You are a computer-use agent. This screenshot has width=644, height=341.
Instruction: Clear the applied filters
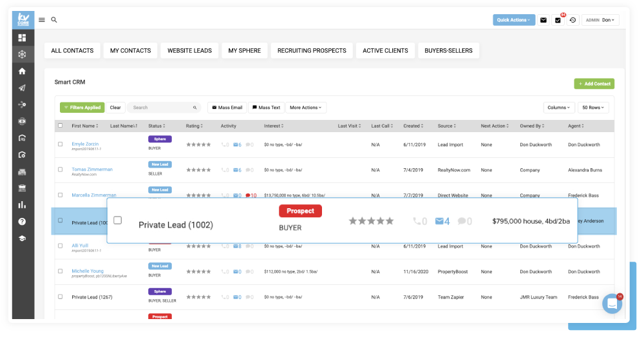tap(115, 108)
